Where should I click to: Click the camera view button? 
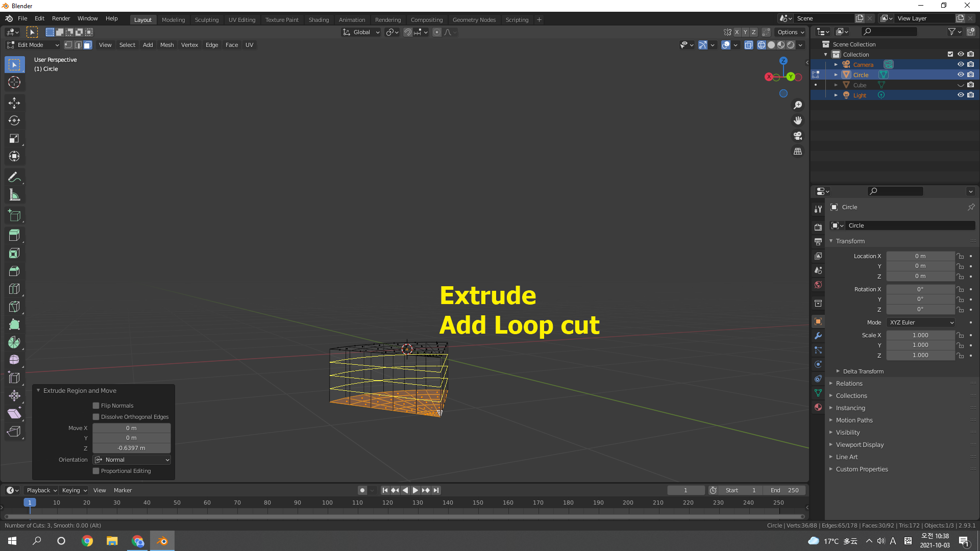[x=797, y=136]
